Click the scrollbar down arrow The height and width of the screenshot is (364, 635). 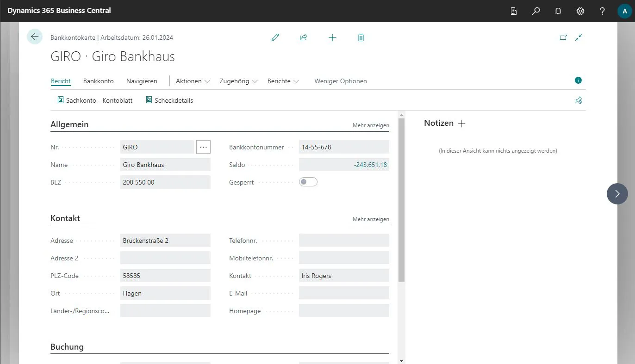[x=401, y=361]
